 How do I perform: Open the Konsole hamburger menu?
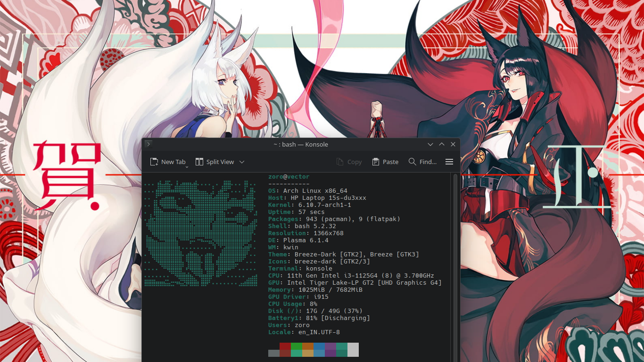point(449,162)
